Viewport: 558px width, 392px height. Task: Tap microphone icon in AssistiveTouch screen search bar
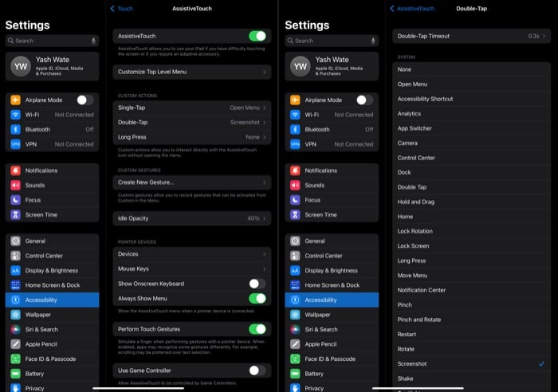point(93,41)
